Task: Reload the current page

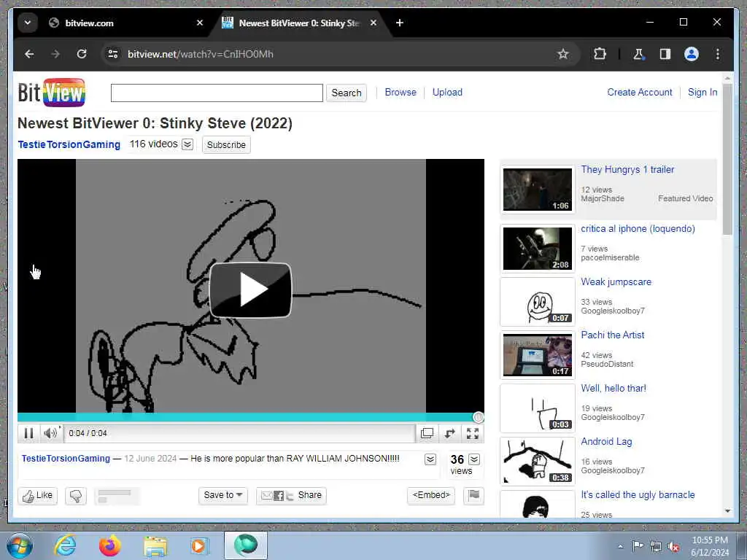Action: pos(82,54)
